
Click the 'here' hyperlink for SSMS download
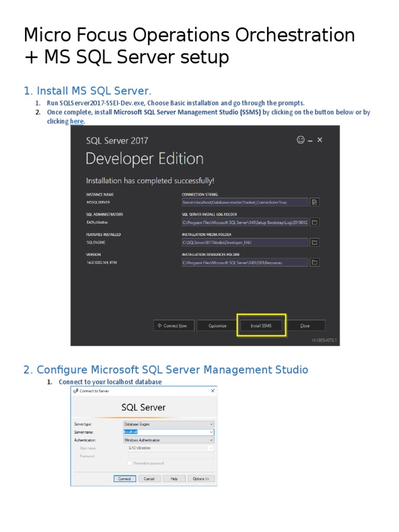coord(77,122)
